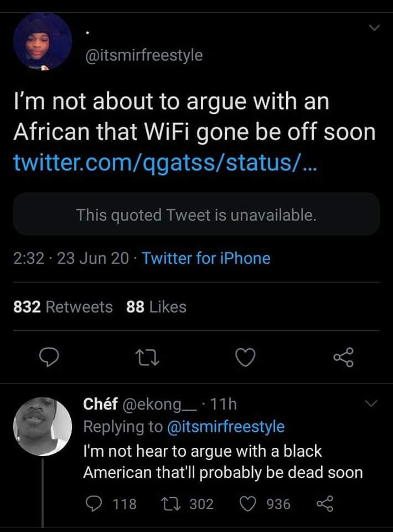Open the @itsmirfreestyle mention in reply
This screenshot has height=532, width=393.
[226, 427]
